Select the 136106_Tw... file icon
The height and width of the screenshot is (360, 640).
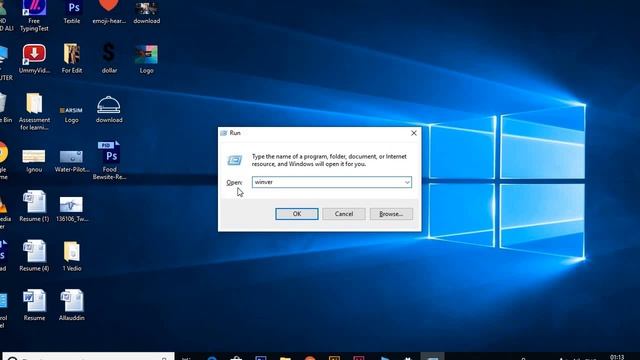point(72,209)
